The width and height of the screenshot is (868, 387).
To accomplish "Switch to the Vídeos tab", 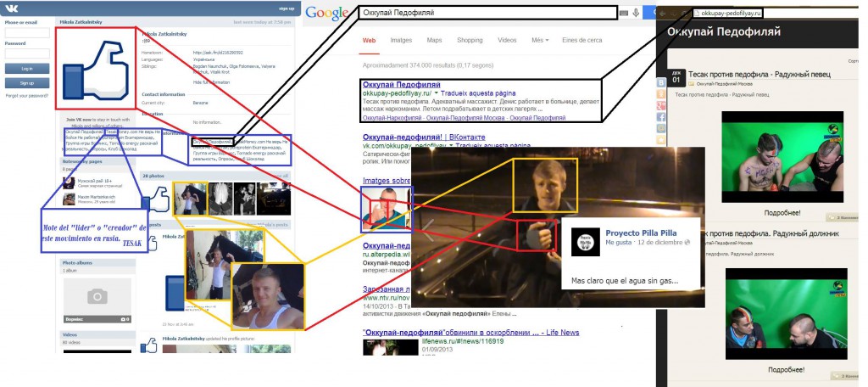I will 507,41.
